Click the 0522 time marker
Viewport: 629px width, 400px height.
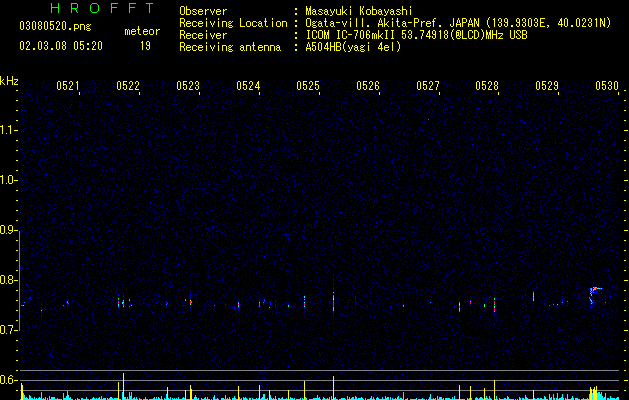pos(128,85)
